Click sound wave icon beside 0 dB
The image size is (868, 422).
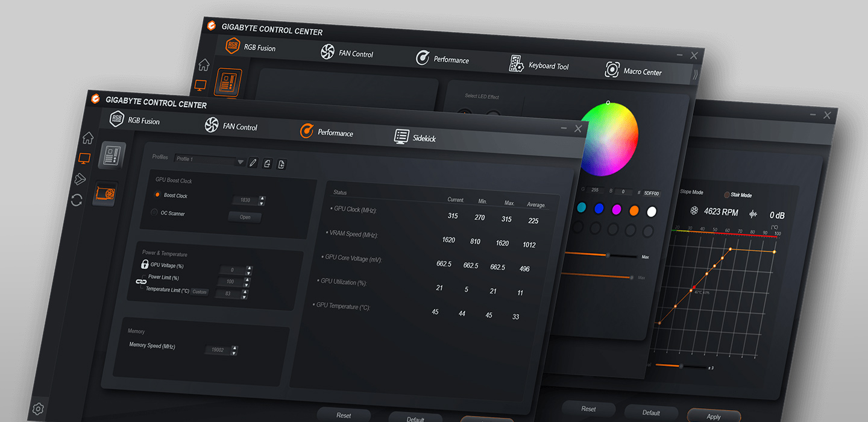point(753,214)
